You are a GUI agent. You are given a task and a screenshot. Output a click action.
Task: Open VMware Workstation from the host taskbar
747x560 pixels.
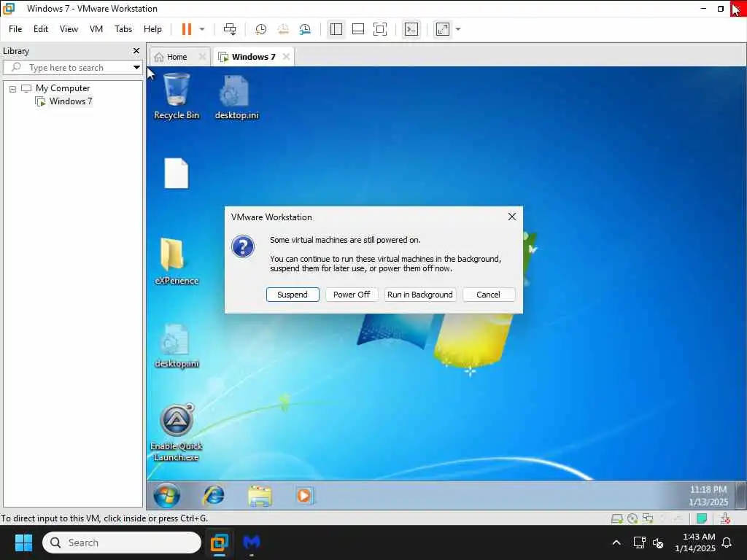tap(219, 542)
